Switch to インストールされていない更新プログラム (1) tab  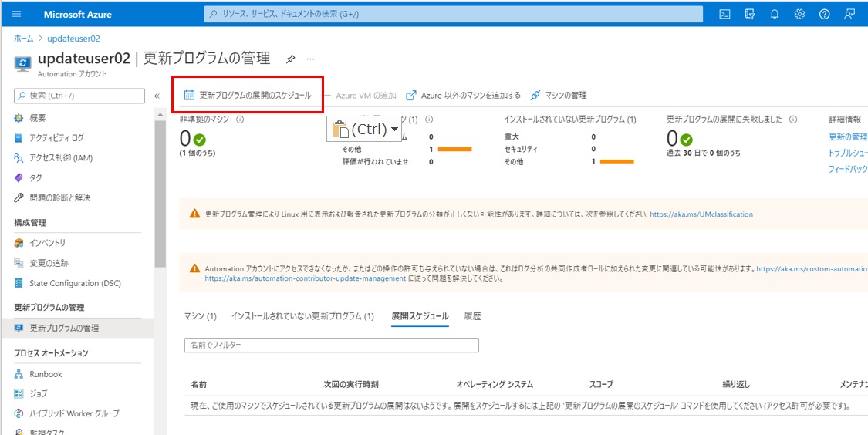click(302, 316)
